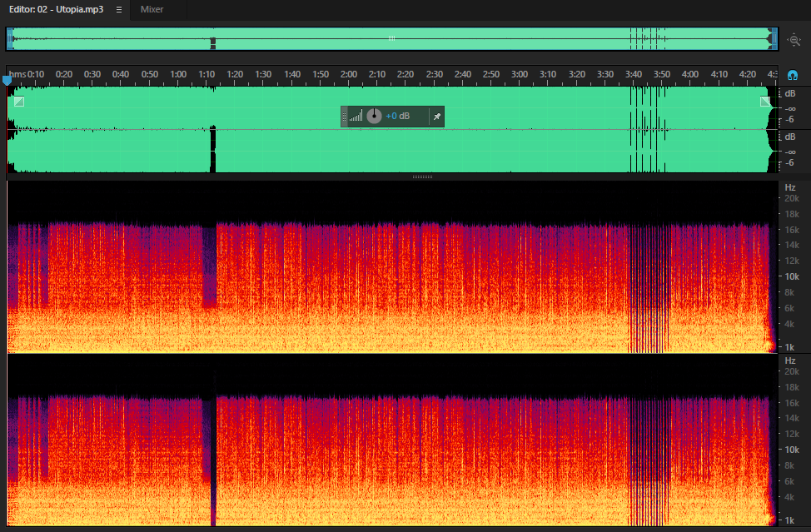The width and height of the screenshot is (811, 532).
Task: Select the Editor: 02 - Utopia.mp3 tab
Action: coord(56,9)
